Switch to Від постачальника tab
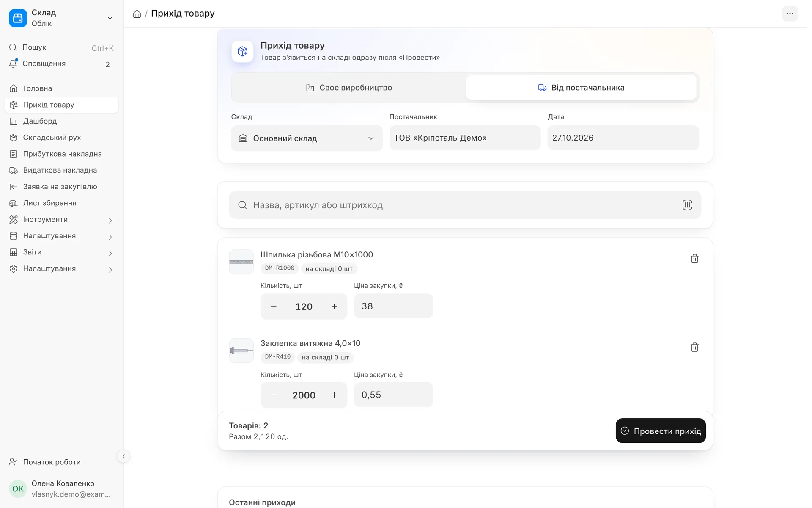The height and width of the screenshot is (508, 812). 581,88
